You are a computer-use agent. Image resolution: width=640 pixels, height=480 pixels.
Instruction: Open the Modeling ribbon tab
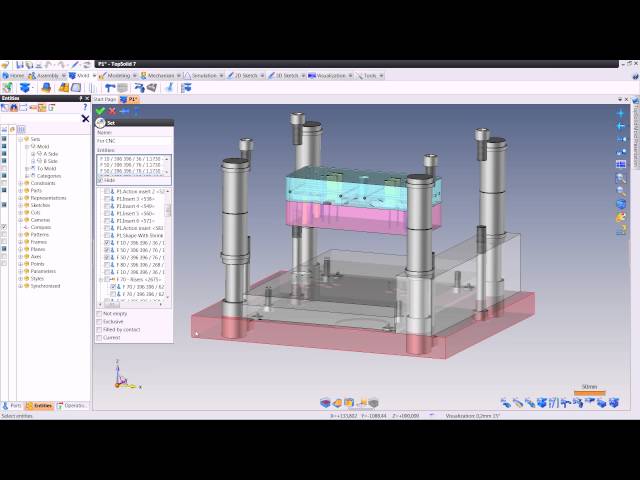[x=116, y=75]
